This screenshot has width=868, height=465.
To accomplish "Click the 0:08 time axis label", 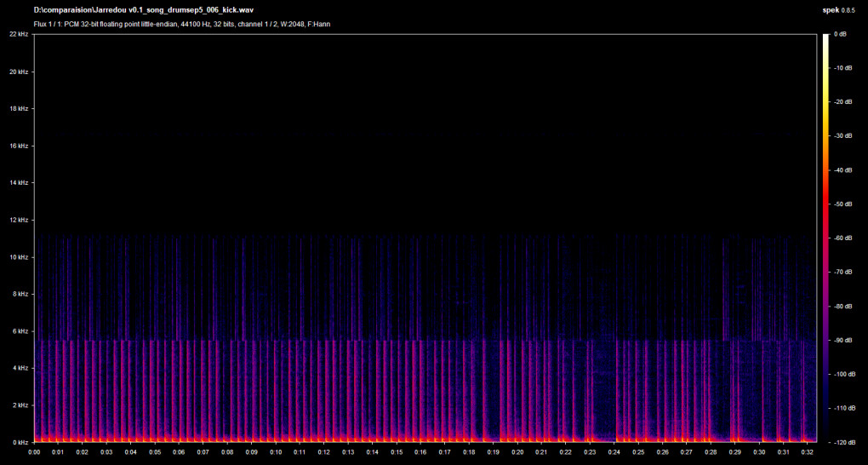I will (x=227, y=452).
